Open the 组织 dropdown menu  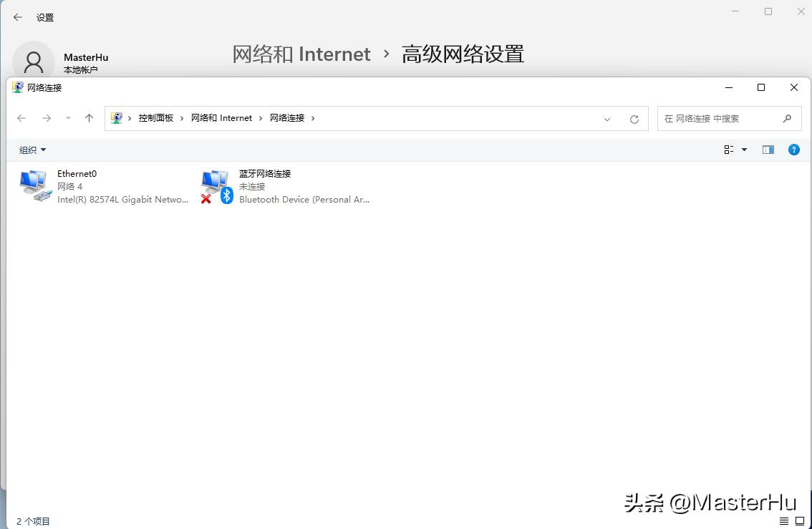[32, 150]
